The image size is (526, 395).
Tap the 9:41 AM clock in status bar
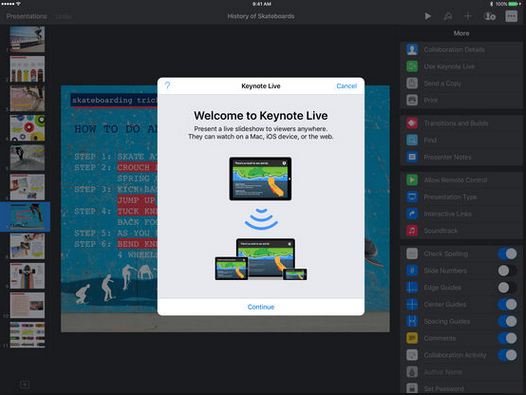coord(262,4)
